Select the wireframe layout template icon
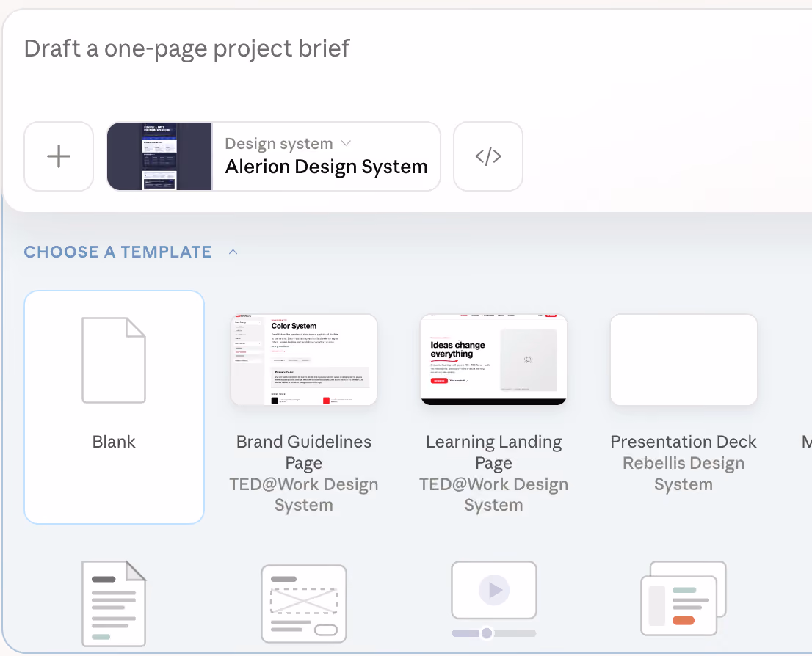 click(x=304, y=604)
